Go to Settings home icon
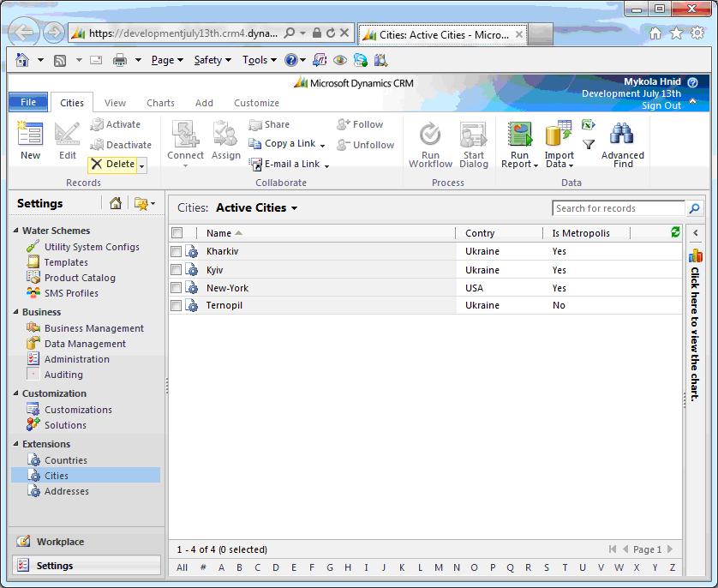Viewport: 718px width, 588px height. pos(116,203)
